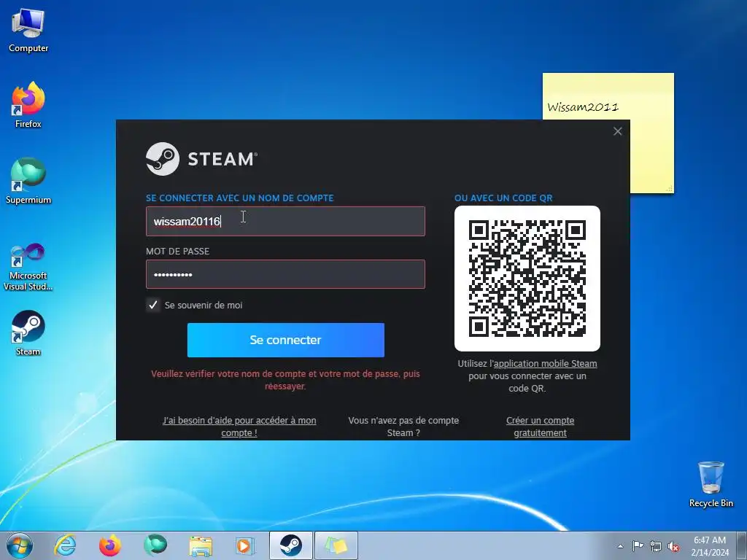Focus the Mot de passe password field
This screenshot has height=560, width=747.
click(285, 274)
